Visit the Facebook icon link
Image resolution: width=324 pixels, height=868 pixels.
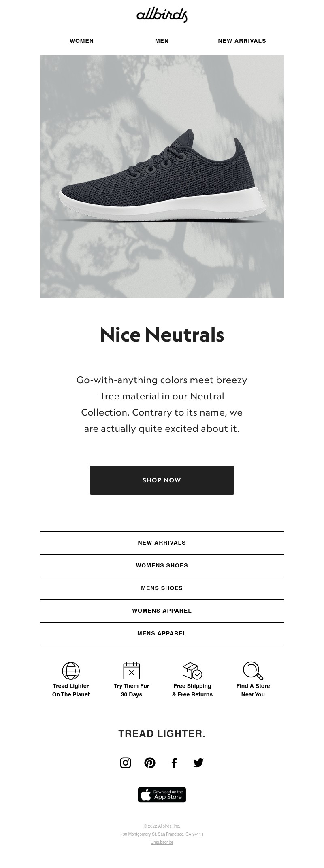(x=174, y=763)
